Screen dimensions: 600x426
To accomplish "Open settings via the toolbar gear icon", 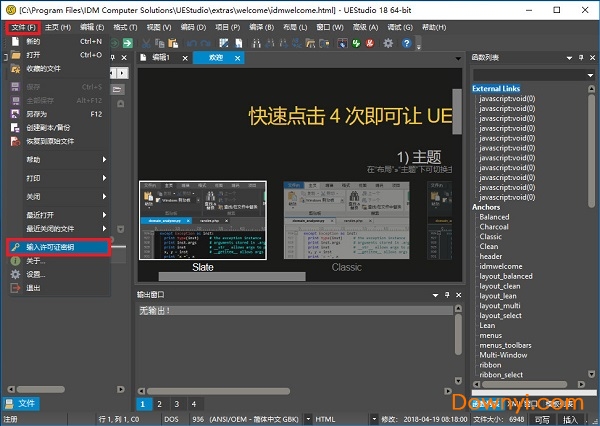I will click(x=388, y=43).
